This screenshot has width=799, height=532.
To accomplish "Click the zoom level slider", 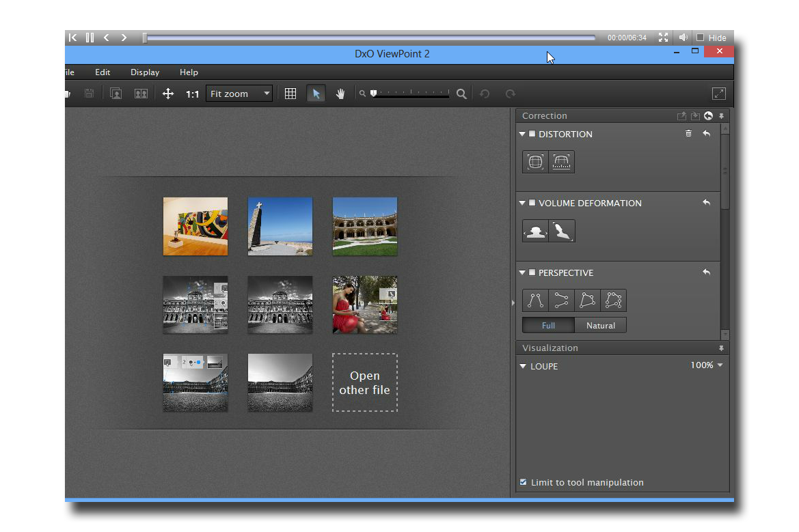I will [x=410, y=94].
